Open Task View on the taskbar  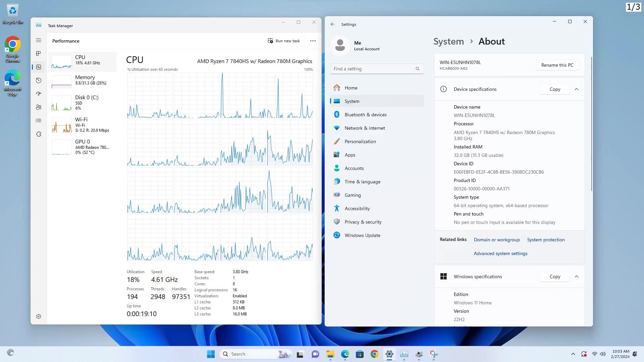click(x=300, y=354)
